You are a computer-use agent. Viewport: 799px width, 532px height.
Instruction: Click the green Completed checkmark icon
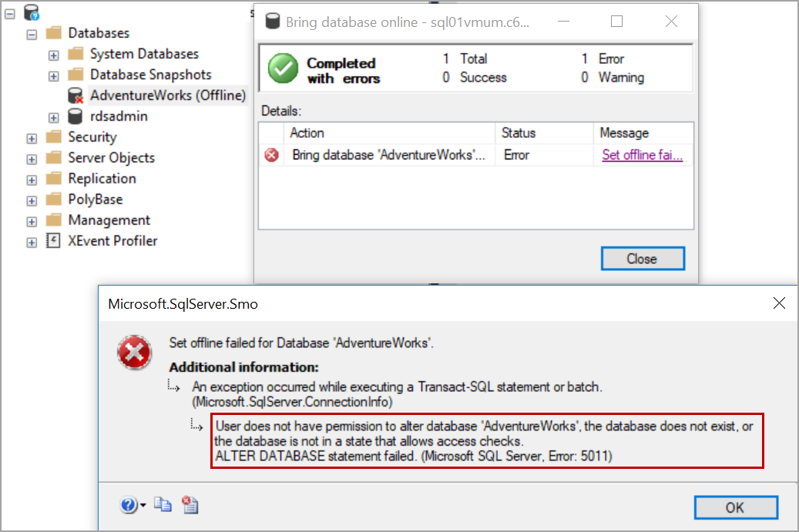pos(283,69)
